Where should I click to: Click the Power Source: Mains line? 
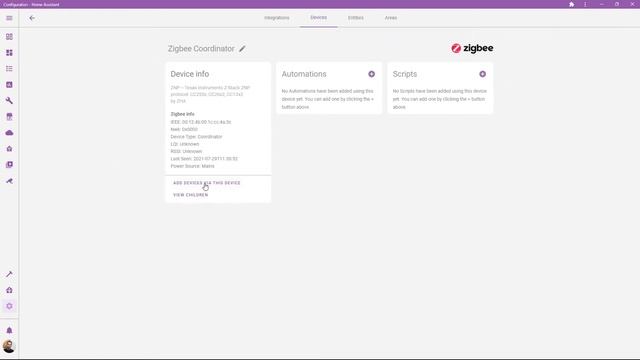(192, 166)
